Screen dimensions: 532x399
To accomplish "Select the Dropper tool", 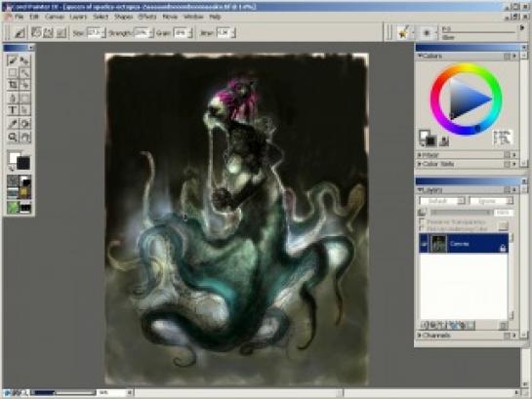I will click(13, 124).
